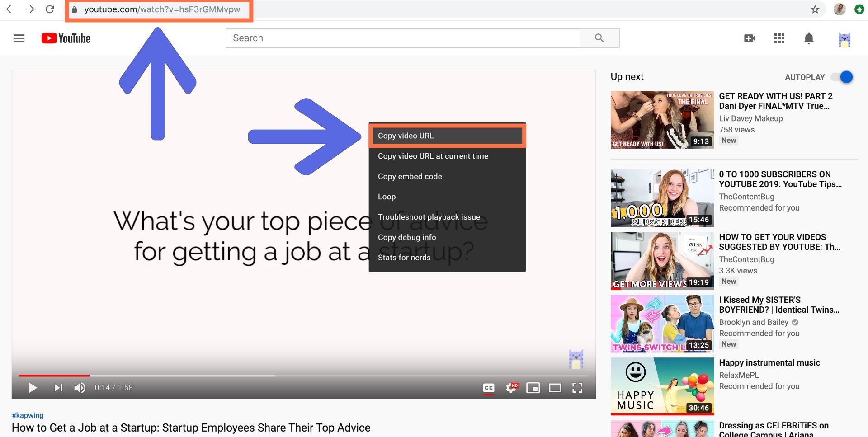Choose Loop in the context menu
This screenshot has width=868, height=437.
point(447,197)
